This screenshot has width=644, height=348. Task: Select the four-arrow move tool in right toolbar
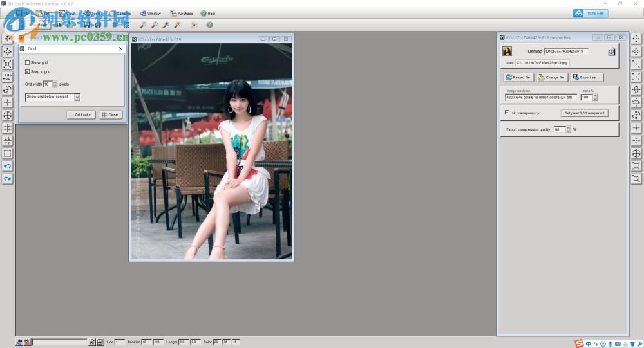click(x=636, y=39)
